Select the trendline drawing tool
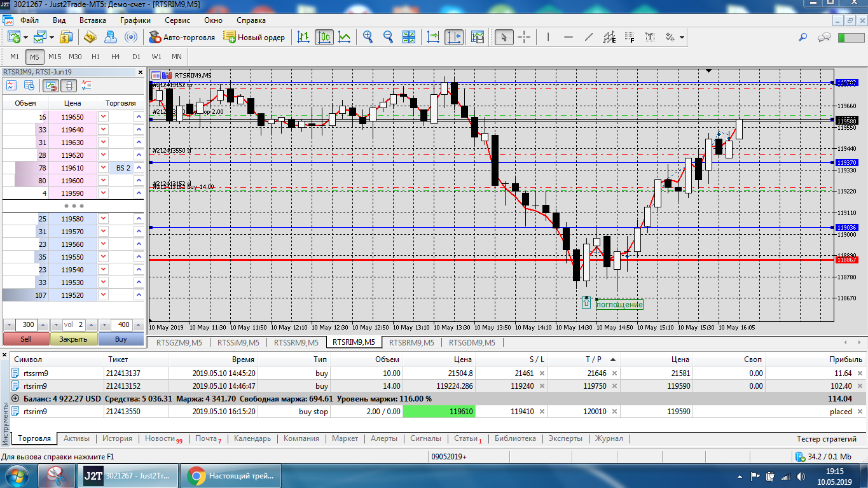 click(589, 37)
